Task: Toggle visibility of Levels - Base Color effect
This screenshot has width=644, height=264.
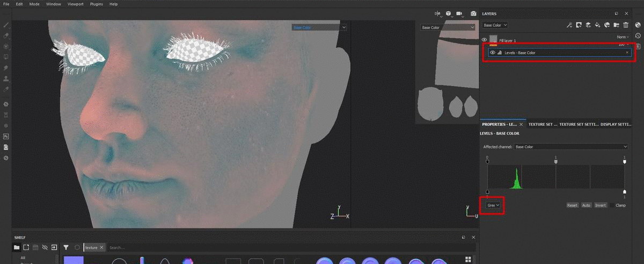Action: (493, 53)
